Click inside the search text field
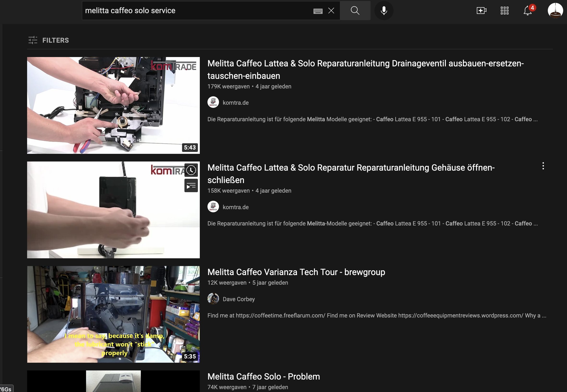The width and height of the screenshot is (567, 392). click(x=197, y=11)
